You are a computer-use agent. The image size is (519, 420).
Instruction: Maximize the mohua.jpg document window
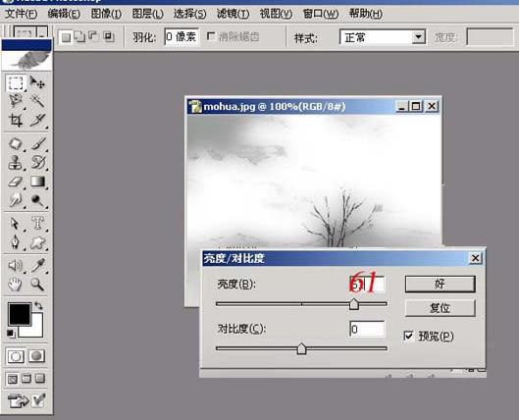[416, 106]
